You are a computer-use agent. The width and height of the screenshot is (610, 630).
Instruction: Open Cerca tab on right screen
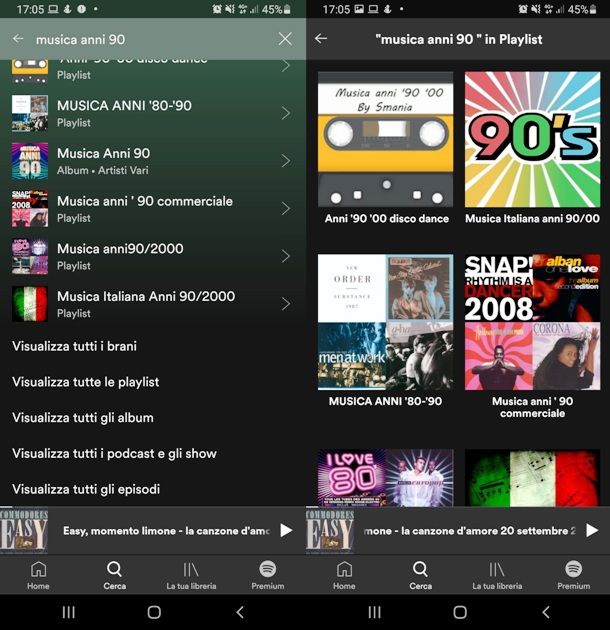[x=420, y=575]
